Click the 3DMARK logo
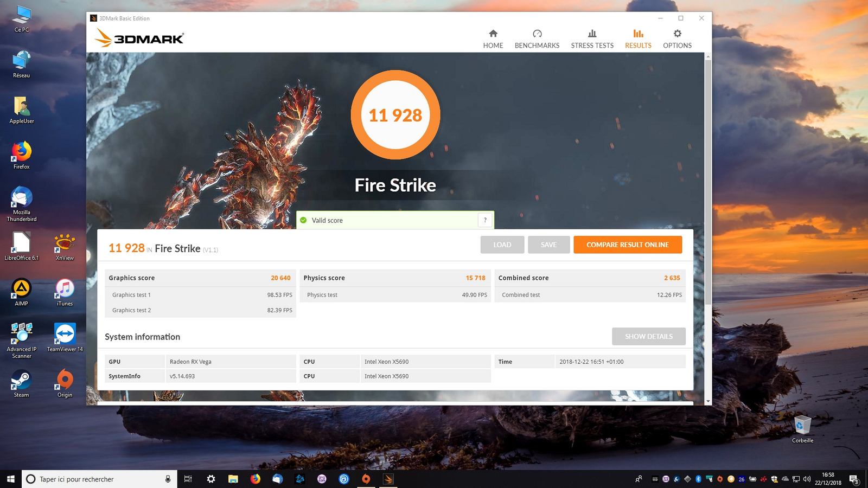 (x=139, y=38)
